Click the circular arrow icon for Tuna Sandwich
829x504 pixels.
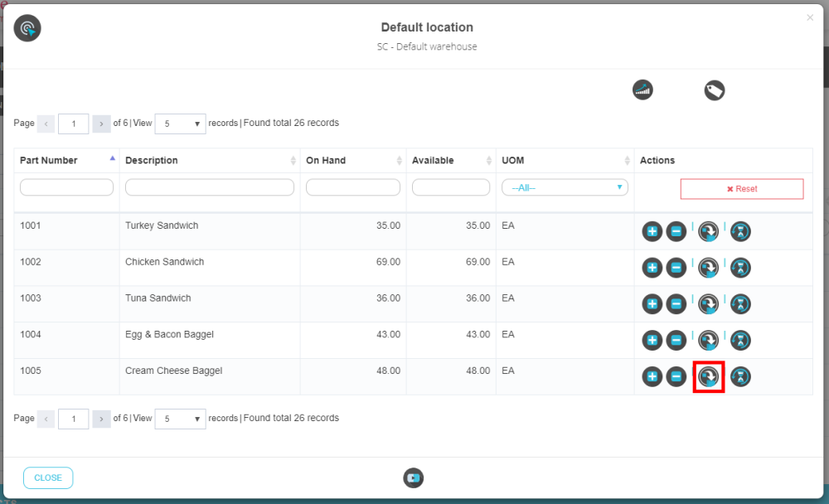click(x=708, y=304)
